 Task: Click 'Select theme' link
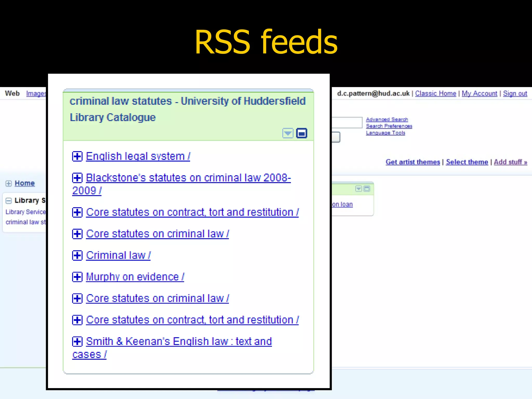467,162
